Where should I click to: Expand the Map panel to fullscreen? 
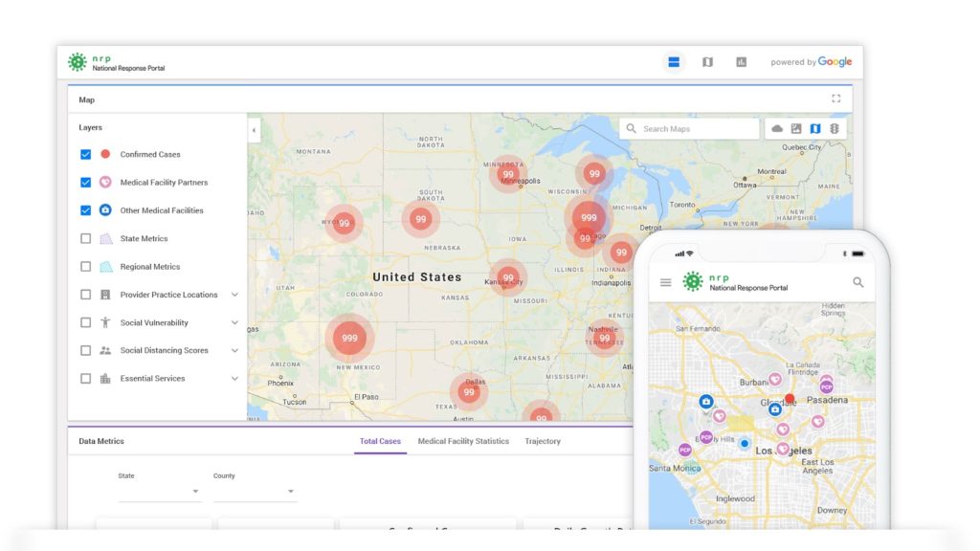point(836,99)
